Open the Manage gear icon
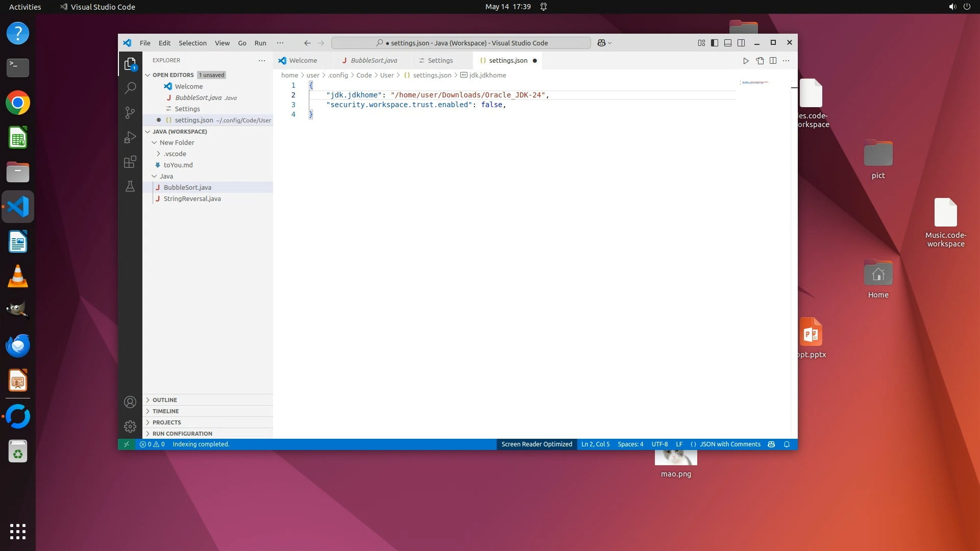Viewport: 980px width, 551px height. [x=130, y=426]
